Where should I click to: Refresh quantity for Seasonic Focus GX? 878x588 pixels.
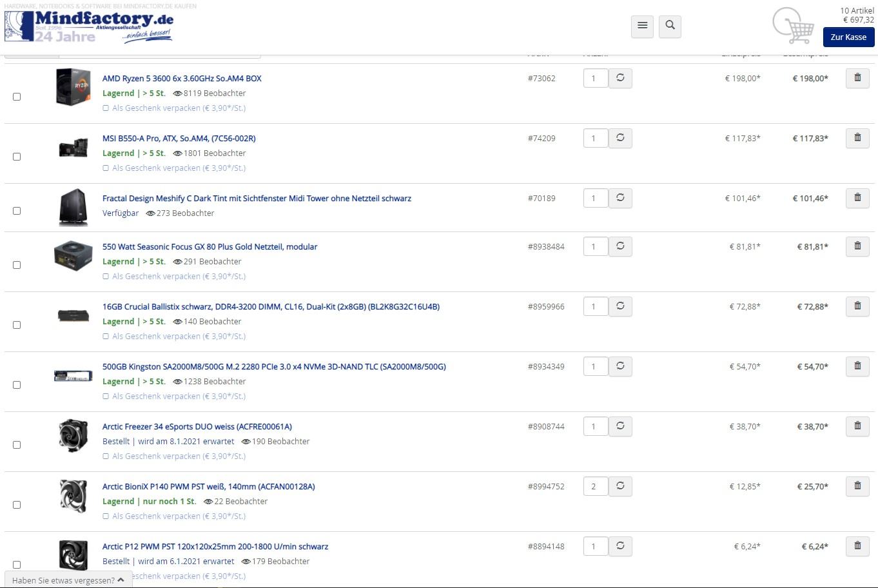(620, 247)
